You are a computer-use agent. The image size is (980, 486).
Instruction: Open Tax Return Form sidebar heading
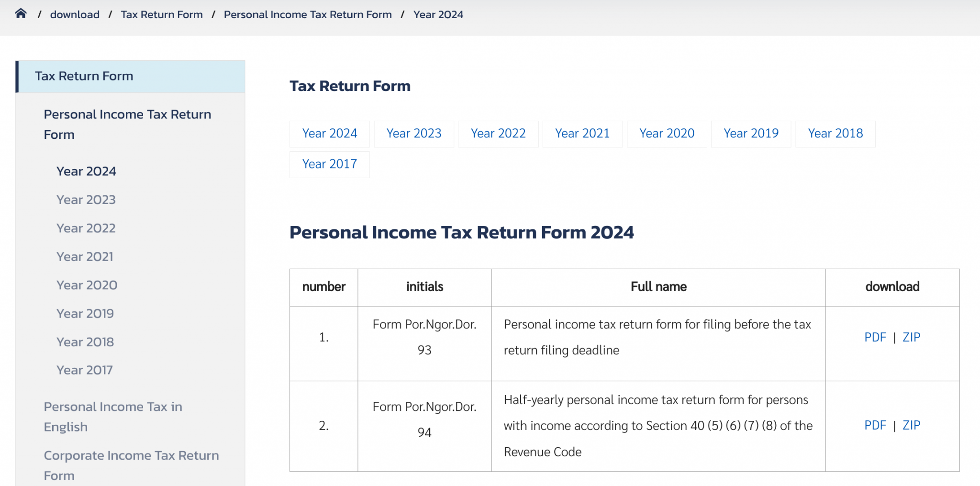tap(84, 76)
